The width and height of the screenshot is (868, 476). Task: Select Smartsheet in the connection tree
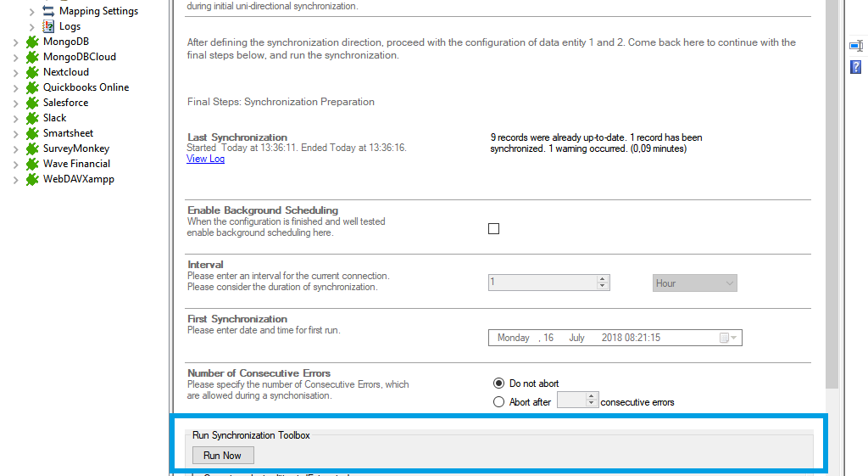coord(68,133)
